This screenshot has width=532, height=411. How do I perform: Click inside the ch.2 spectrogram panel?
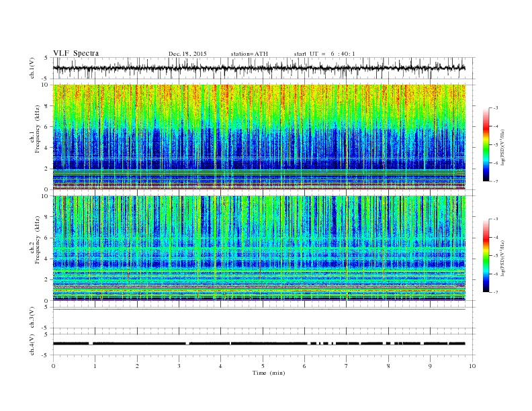259,248
